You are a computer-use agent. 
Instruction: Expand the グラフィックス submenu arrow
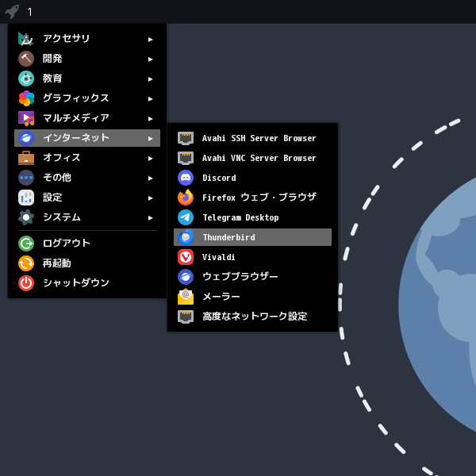point(150,99)
